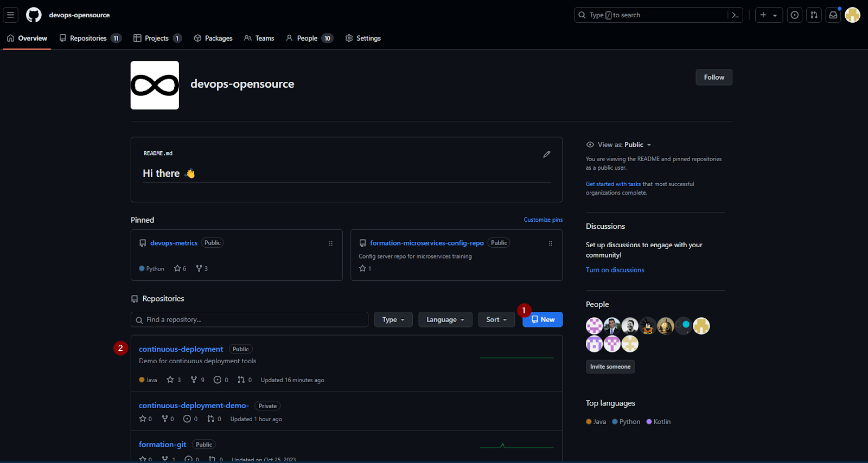Go to the GitHub home logo
Image resolution: width=868 pixels, height=463 pixels.
34,15
